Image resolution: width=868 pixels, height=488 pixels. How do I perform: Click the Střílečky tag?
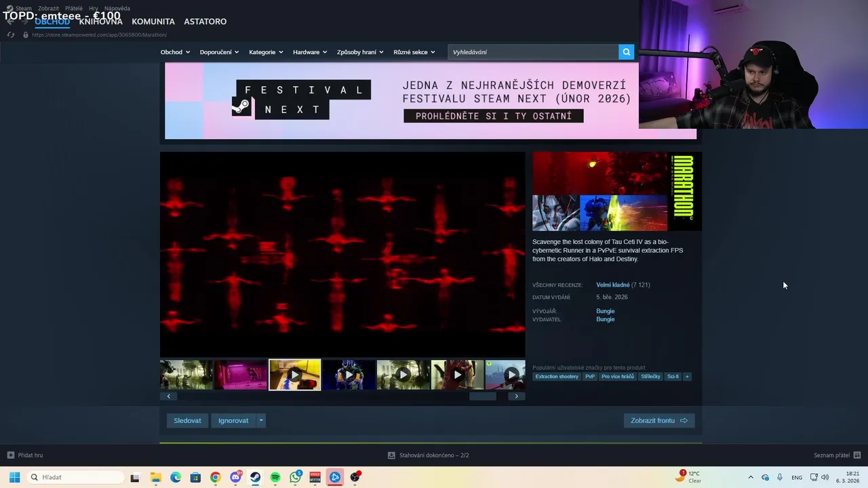(650, 376)
